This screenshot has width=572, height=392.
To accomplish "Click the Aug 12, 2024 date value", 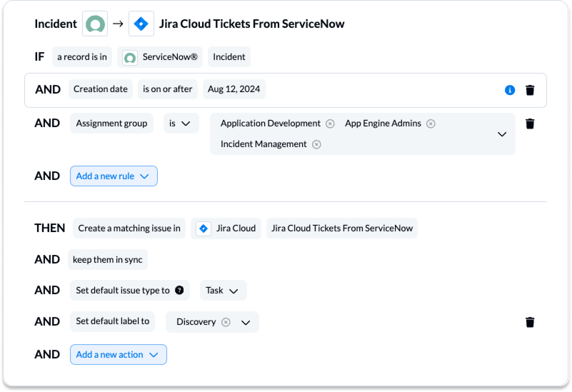I will coord(234,89).
